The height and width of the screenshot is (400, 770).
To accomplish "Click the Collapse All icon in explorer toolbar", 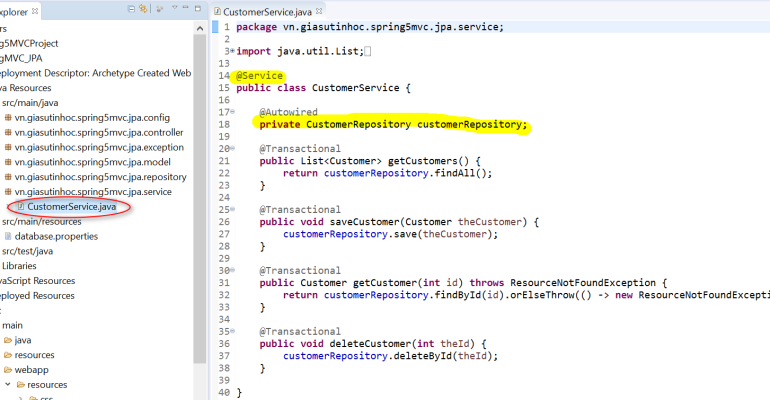I will (x=131, y=8).
